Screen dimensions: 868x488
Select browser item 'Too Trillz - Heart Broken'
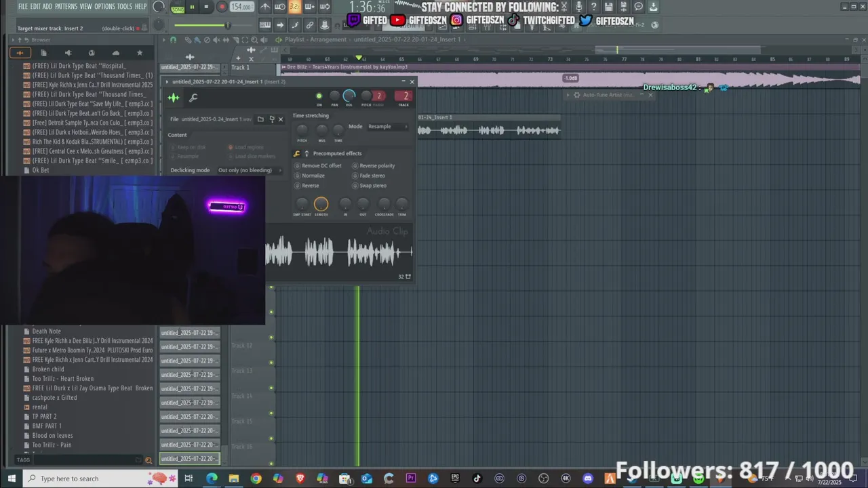pyautogui.click(x=63, y=379)
